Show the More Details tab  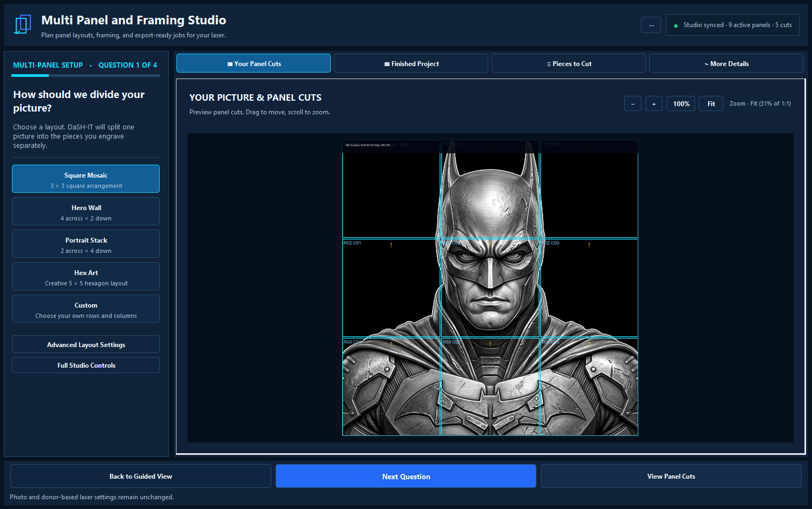[x=726, y=63]
